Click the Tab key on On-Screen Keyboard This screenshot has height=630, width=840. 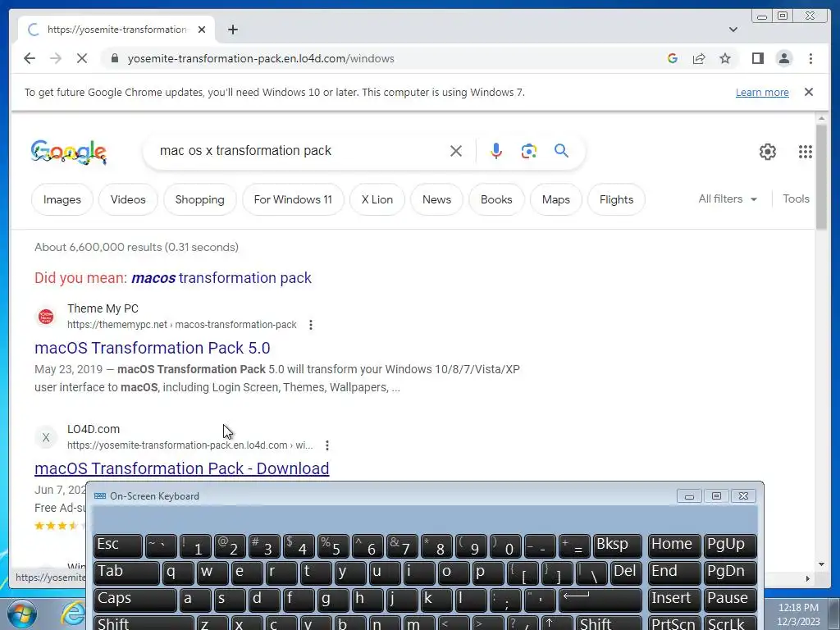[x=126, y=572]
